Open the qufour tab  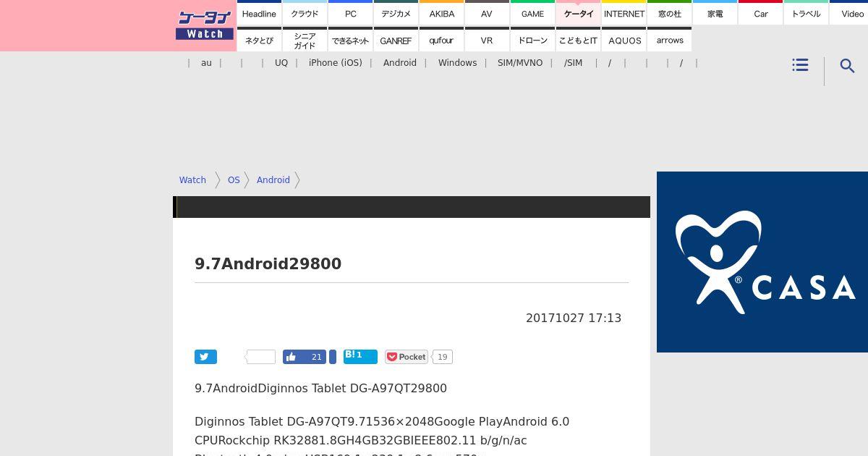(441, 41)
